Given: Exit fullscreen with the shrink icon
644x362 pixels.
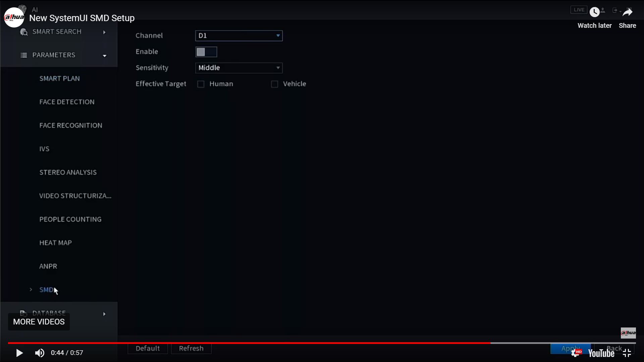Looking at the screenshot, I should (627, 353).
